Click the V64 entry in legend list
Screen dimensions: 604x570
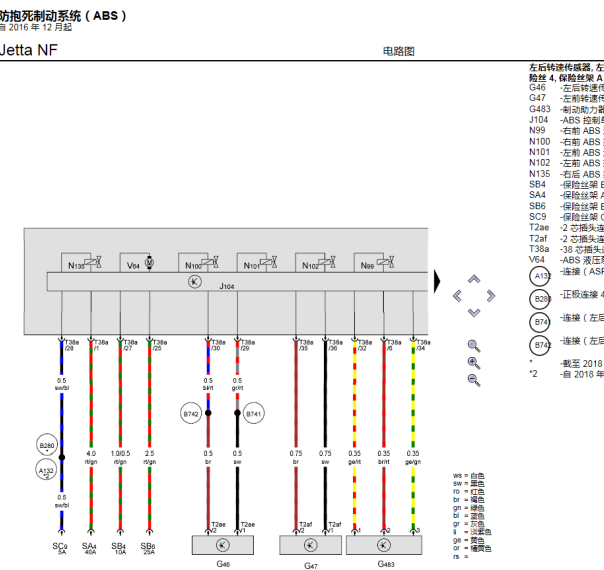click(x=566, y=260)
